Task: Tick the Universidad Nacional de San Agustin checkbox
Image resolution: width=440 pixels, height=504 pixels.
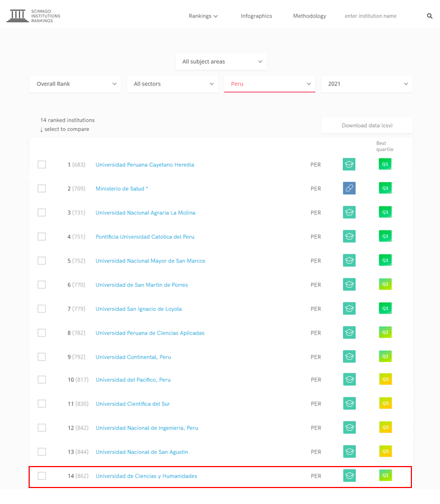Action: click(42, 452)
